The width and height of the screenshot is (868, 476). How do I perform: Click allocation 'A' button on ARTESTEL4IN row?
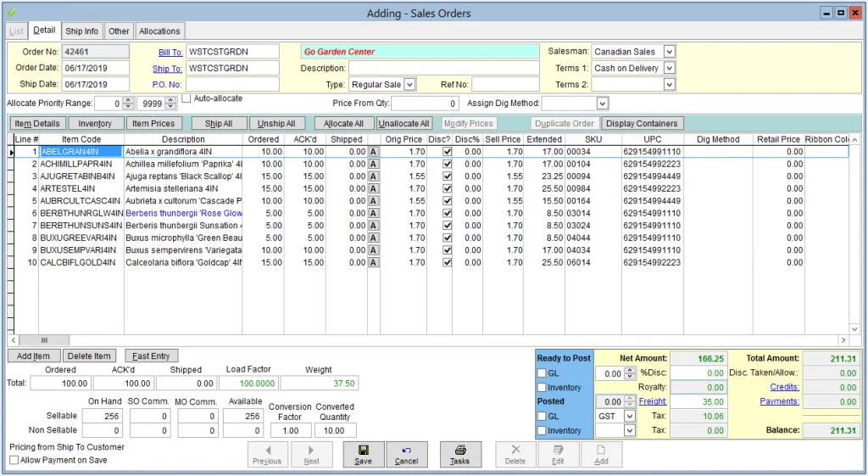coord(374,188)
